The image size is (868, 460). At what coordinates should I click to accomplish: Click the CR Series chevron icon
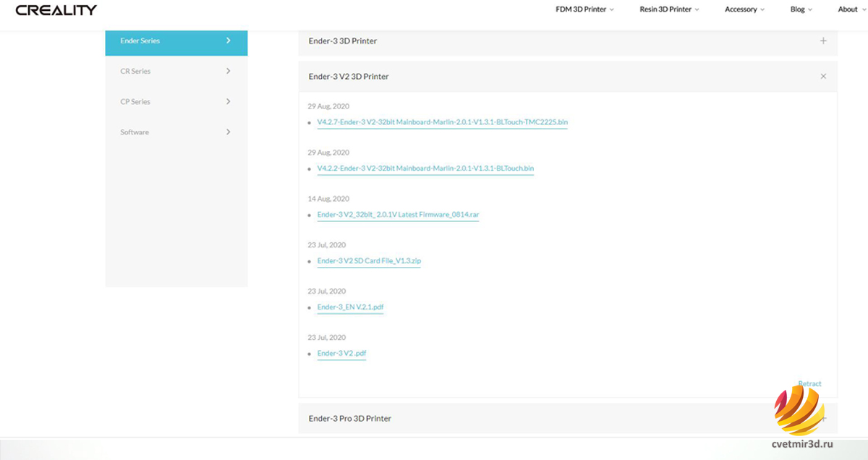click(x=228, y=72)
